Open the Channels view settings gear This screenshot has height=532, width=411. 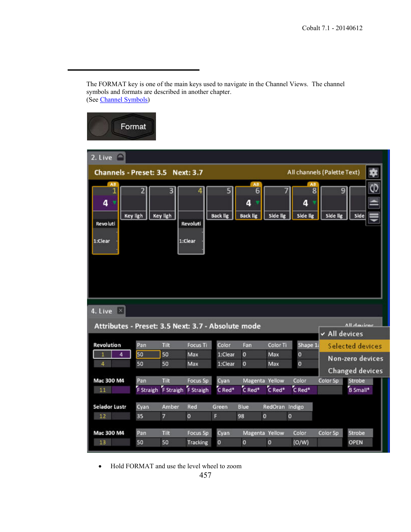[x=373, y=173]
